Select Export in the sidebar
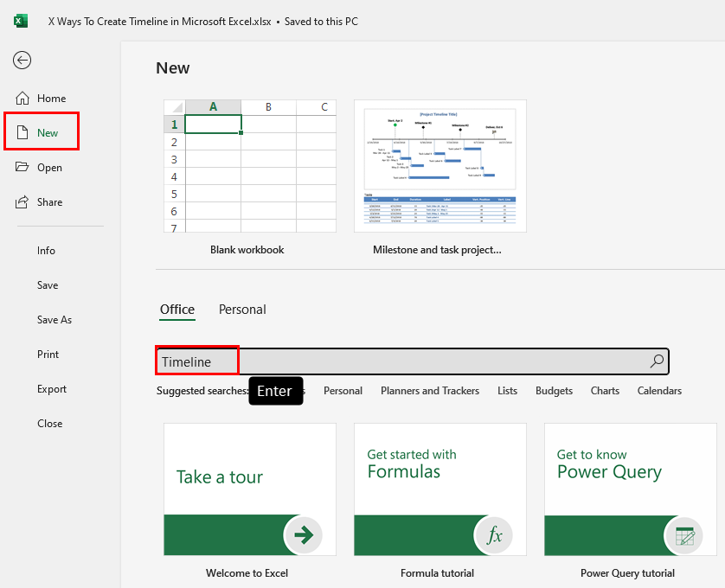 click(x=52, y=389)
